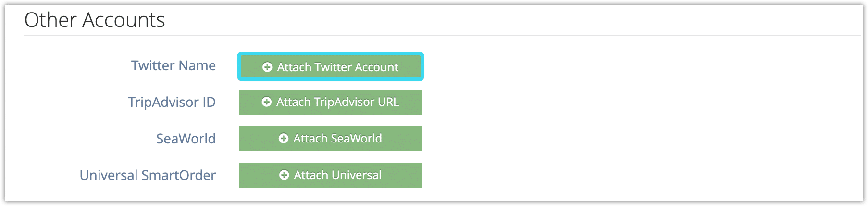Click plus icon in Attach Universal button
This screenshot has width=868, height=206.
point(284,175)
